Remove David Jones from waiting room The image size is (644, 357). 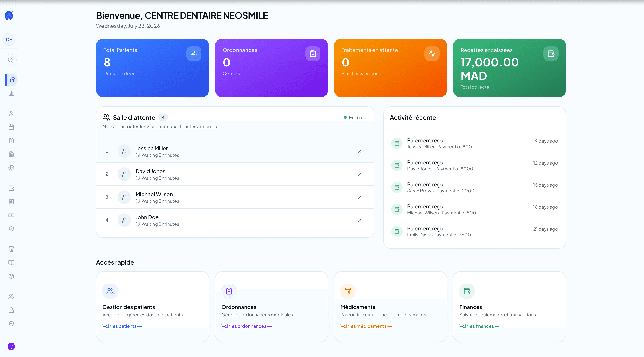tap(359, 174)
